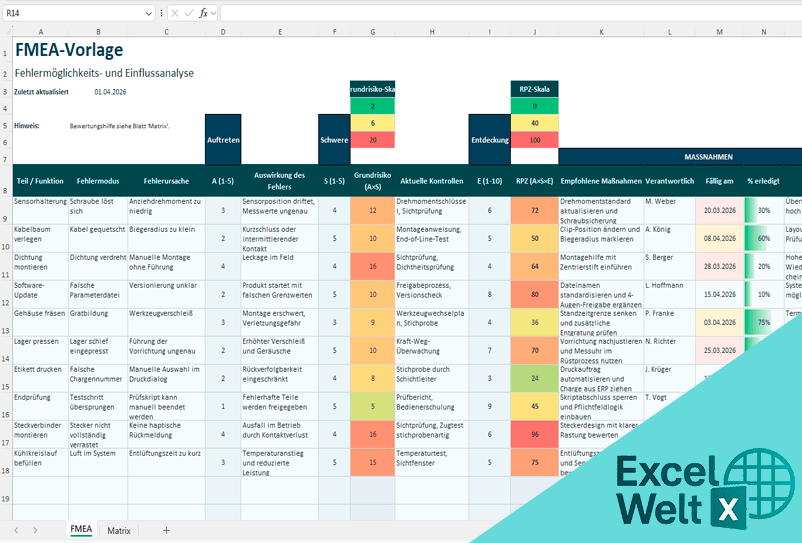Click the Cancel X icon in formula bar

coord(175,13)
